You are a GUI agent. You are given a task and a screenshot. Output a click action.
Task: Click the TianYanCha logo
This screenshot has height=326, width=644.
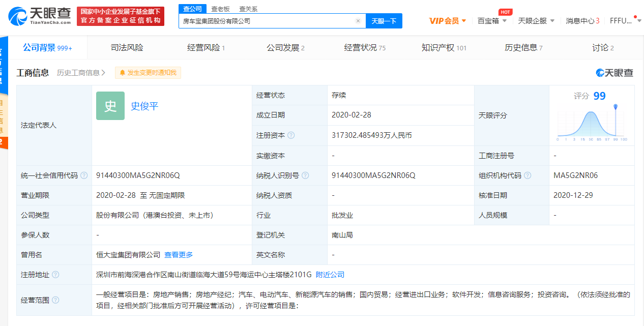(40, 16)
